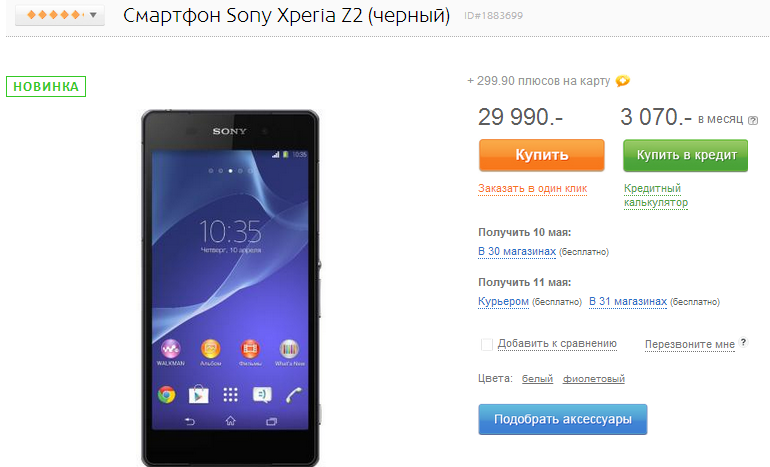Click the bonus card coin icon
This screenshot has width=770, height=467.
623,81
